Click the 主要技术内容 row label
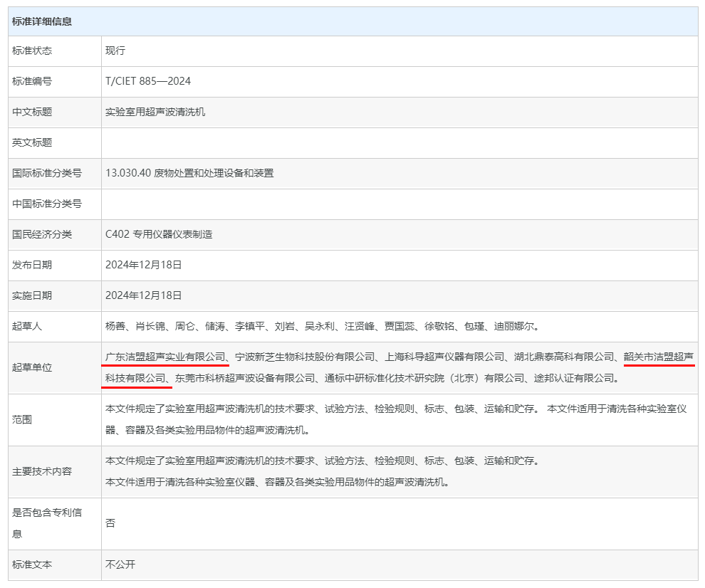Screen dimensions: 705x588 [x=42, y=471]
